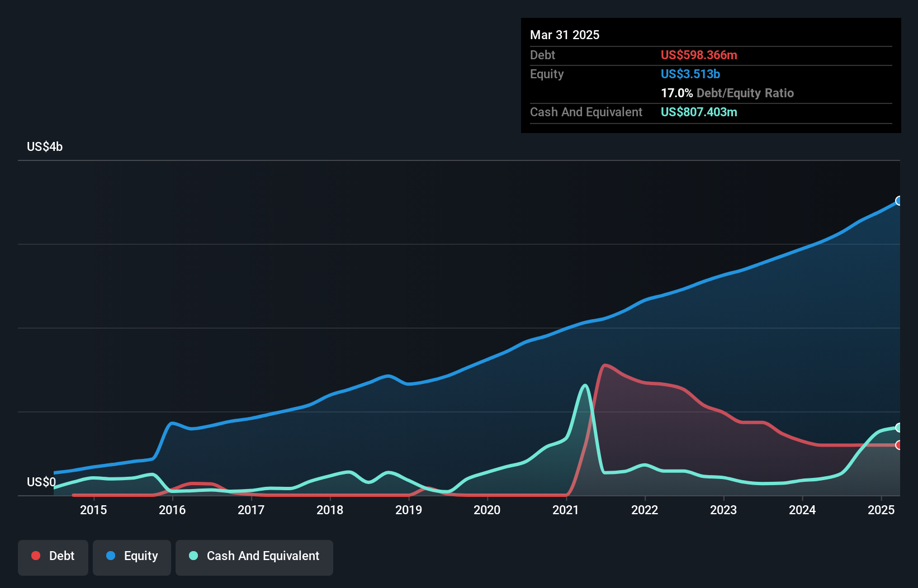The height and width of the screenshot is (588, 918).
Task: Toggle the Cash And Equivalent legend button
Action: pos(254,557)
